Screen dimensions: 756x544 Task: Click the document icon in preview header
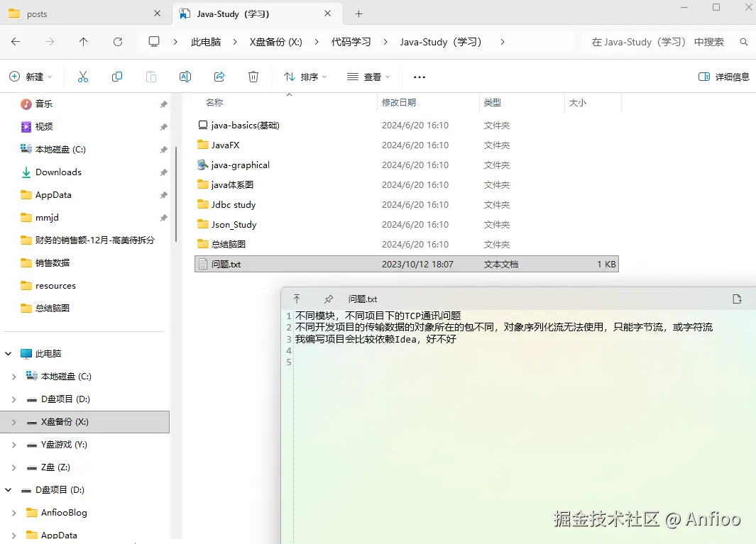(737, 299)
